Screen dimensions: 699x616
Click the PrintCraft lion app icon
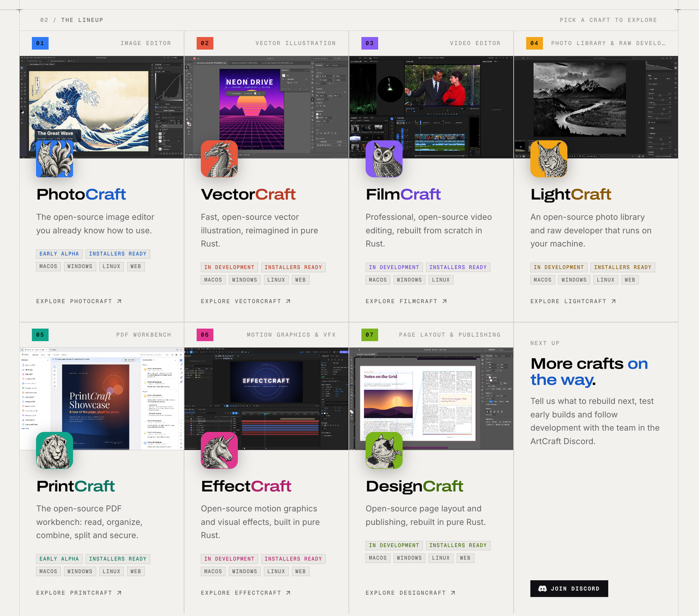pyautogui.click(x=55, y=450)
